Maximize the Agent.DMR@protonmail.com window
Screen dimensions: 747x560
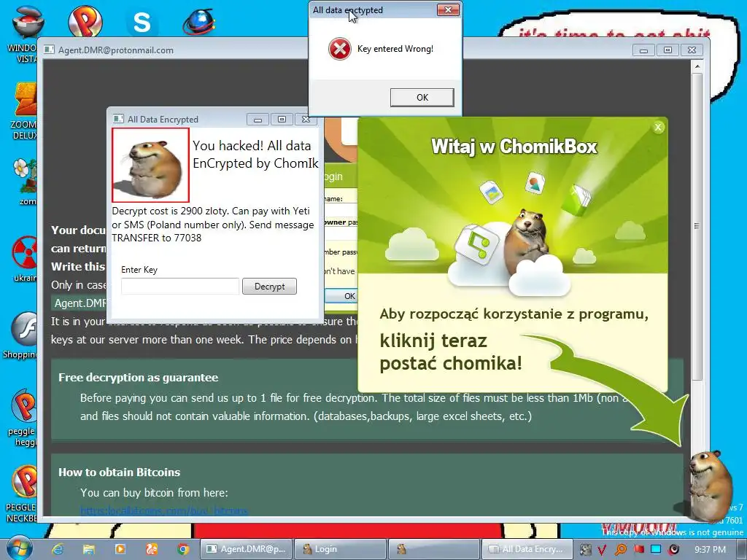(667, 50)
